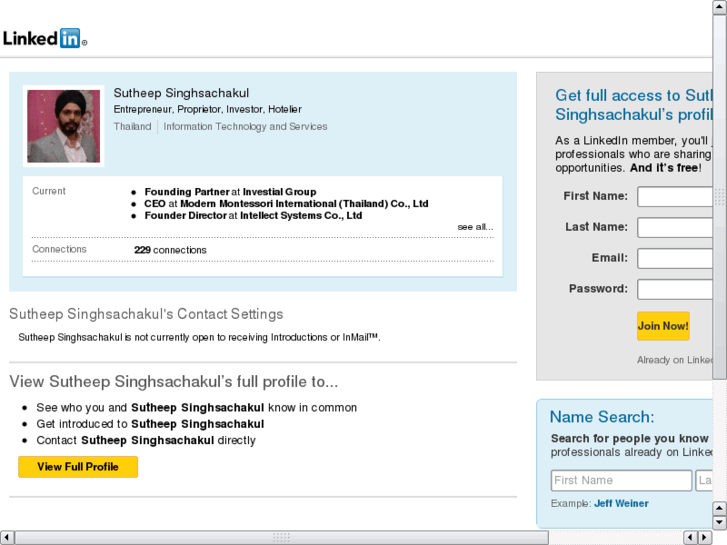Click the 'Get full access' heading
This screenshot has height=545, width=727.
click(634, 105)
